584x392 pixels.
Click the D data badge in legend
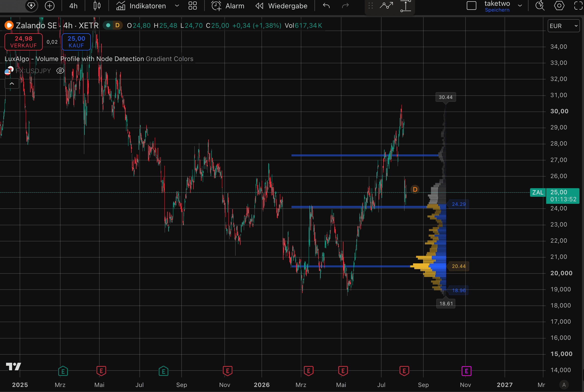(x=117, y=25)
